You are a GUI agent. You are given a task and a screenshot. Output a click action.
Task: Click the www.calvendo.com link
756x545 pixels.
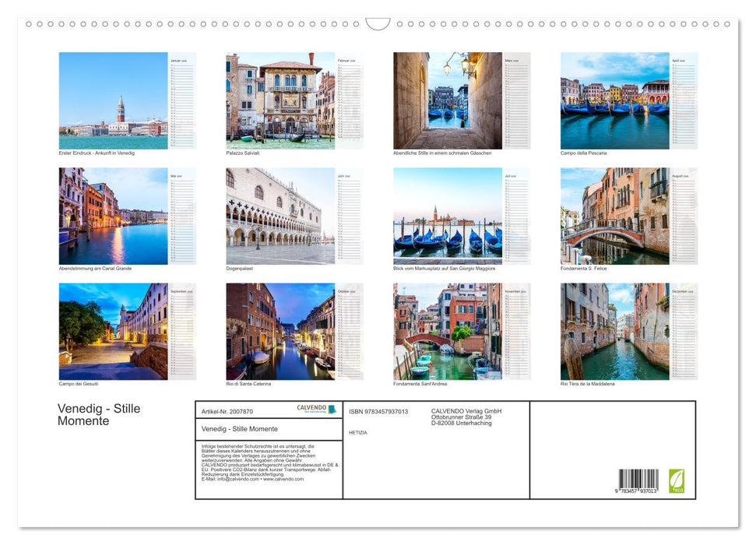pos(283,480)
